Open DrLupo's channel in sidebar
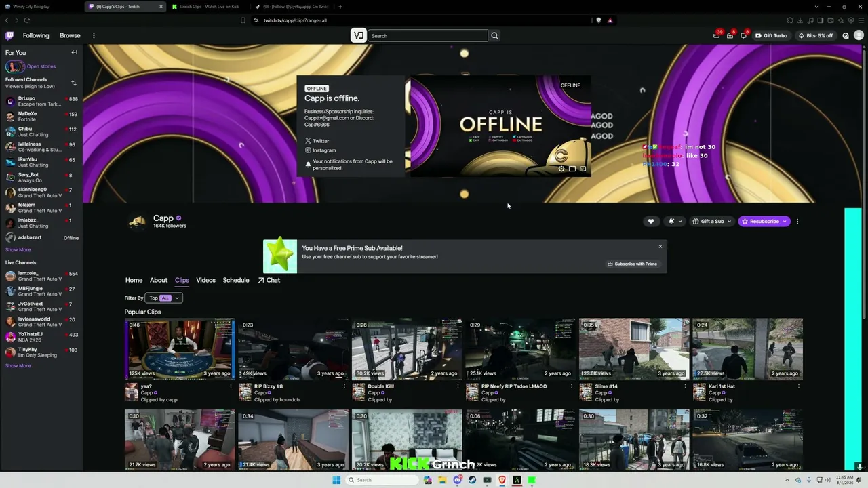The width and height of the screenshot is (868, 488). 41,101
